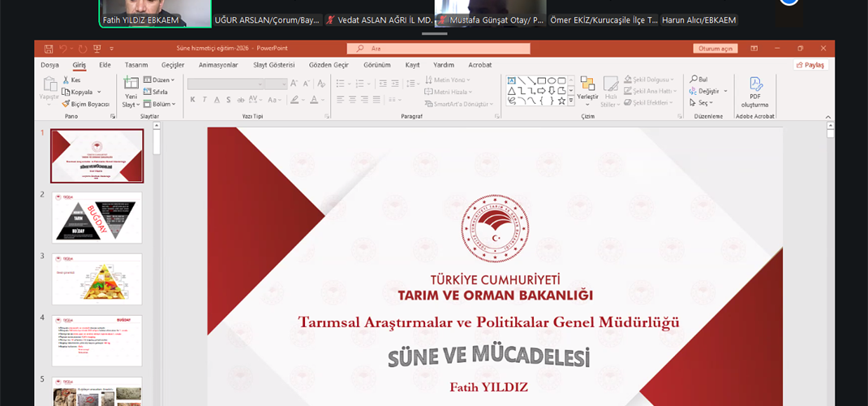Collapse the ribbon with the chevron

click(x=828, y=116)
